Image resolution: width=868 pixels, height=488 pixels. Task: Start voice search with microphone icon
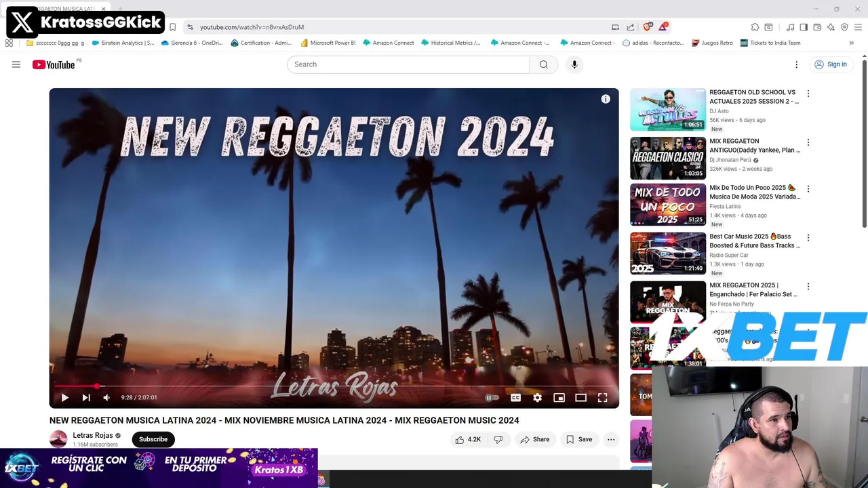click(574, 64)
